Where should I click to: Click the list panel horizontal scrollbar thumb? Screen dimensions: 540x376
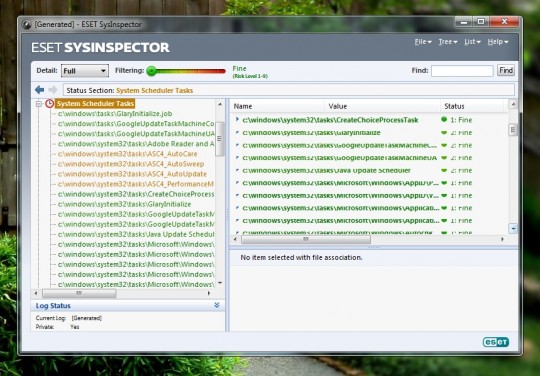tap(306, 239)
